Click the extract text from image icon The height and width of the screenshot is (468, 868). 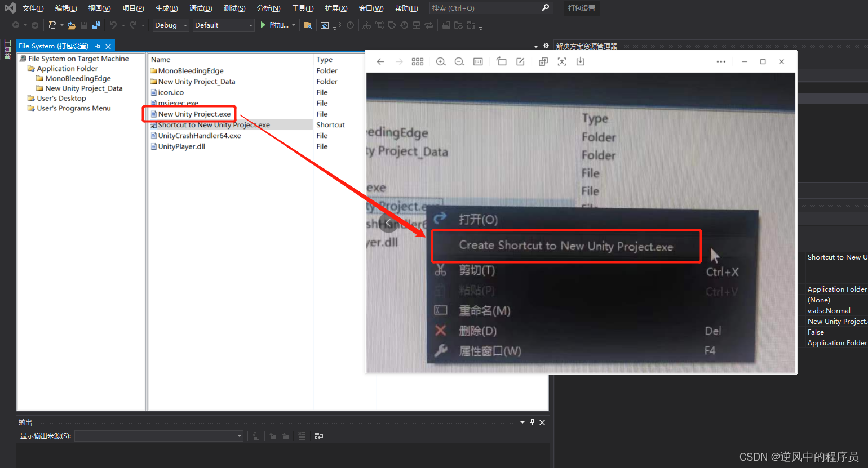562,62
